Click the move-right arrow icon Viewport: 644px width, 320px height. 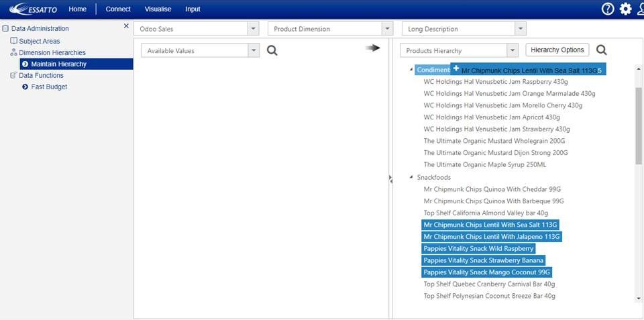[373, 48]
